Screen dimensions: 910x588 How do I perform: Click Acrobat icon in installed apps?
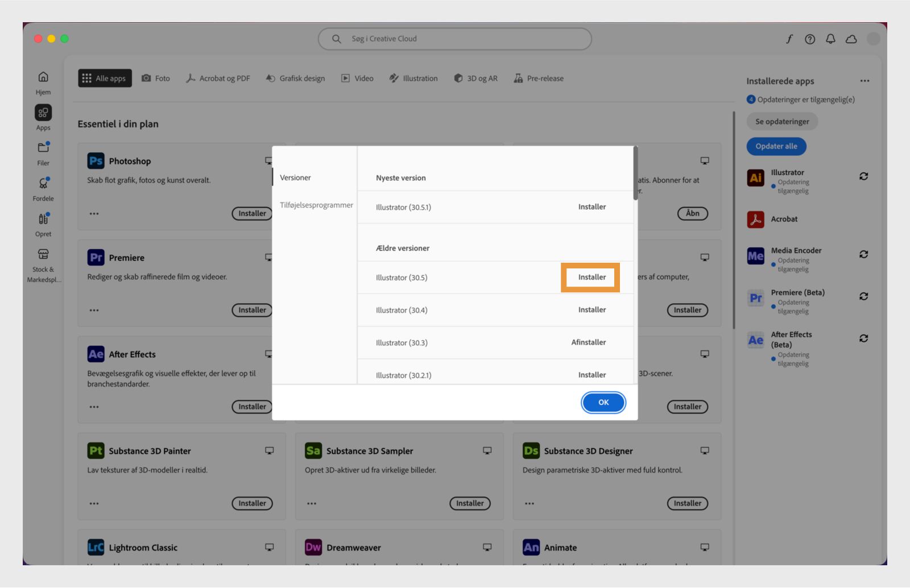click(756, 219)
